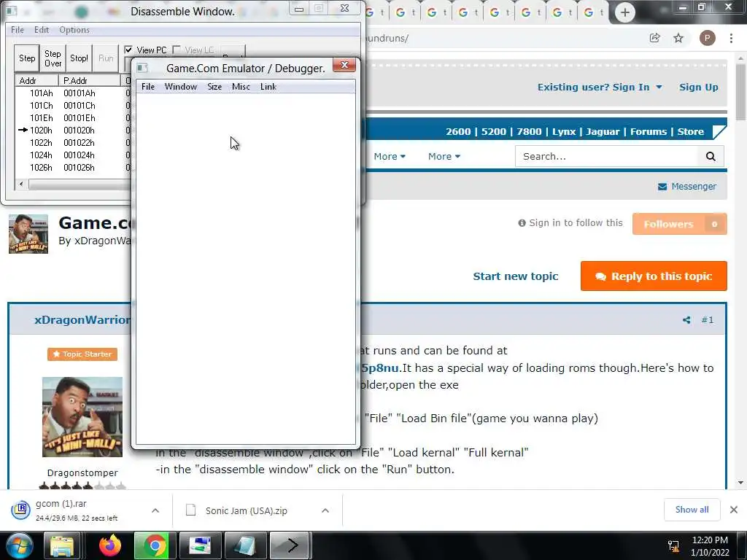Click left arrow of disassembly horizontal scrollbar
This screenshot has height=560, width=747.
pos(21,184)
